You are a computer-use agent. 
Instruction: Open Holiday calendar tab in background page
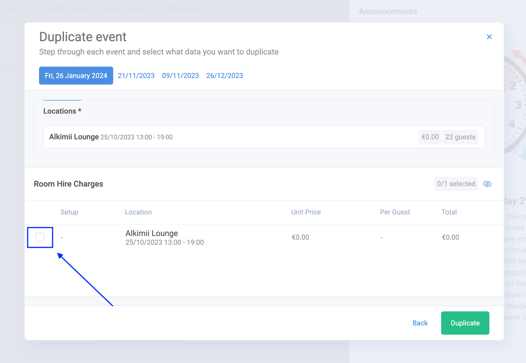tap(125, 8)
